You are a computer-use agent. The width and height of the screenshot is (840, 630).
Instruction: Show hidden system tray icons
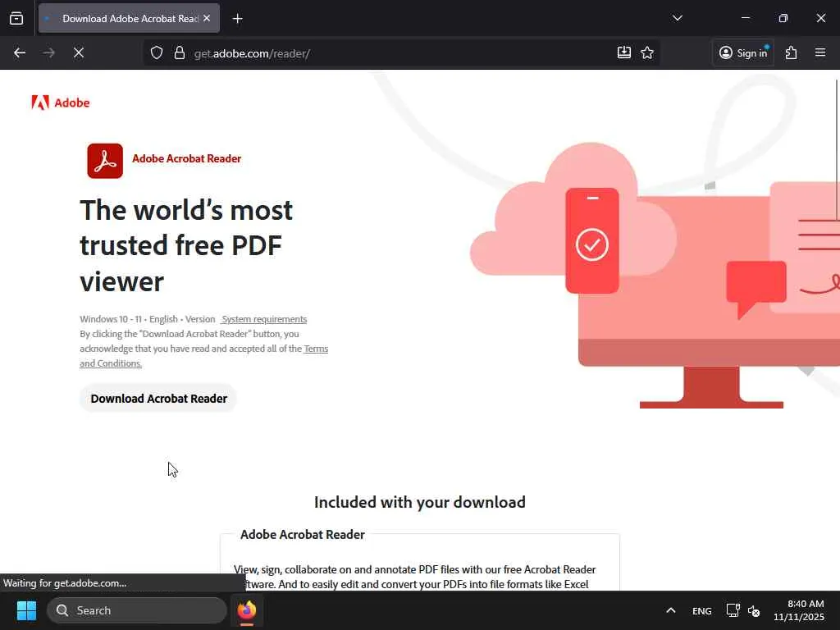[x=671, y=610]
